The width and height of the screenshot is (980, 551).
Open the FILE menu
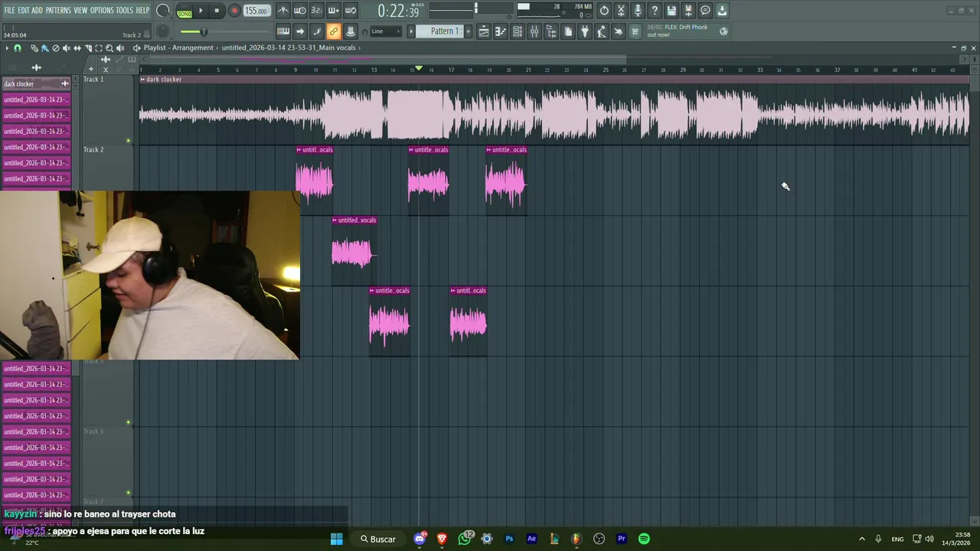click(x=9, y=11)
